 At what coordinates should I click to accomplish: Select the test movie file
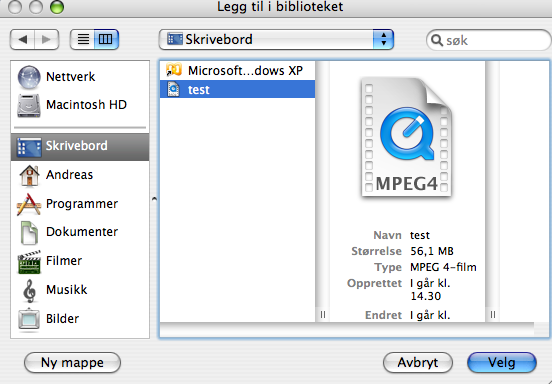pos(237,89)
